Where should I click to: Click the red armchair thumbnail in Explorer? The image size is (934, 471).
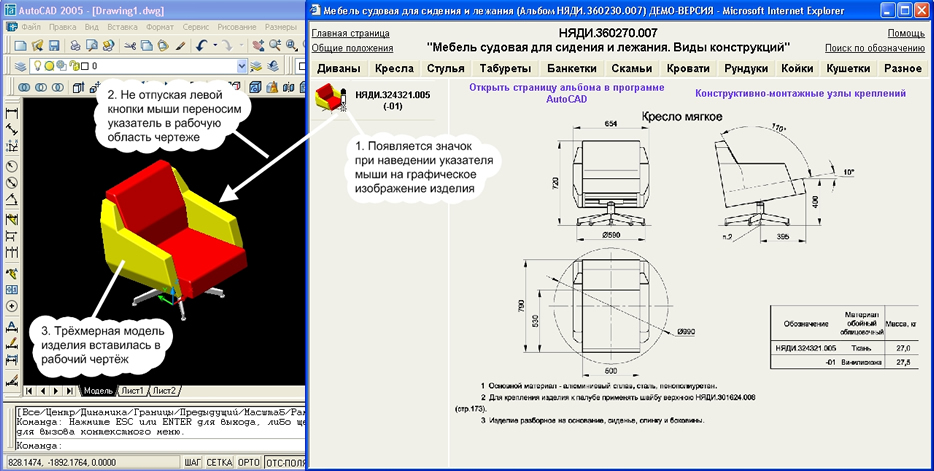click(328, 97)
